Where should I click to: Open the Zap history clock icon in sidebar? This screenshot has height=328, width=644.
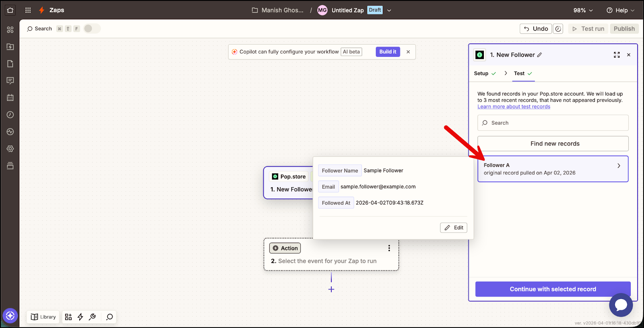[x=10, y=115]
